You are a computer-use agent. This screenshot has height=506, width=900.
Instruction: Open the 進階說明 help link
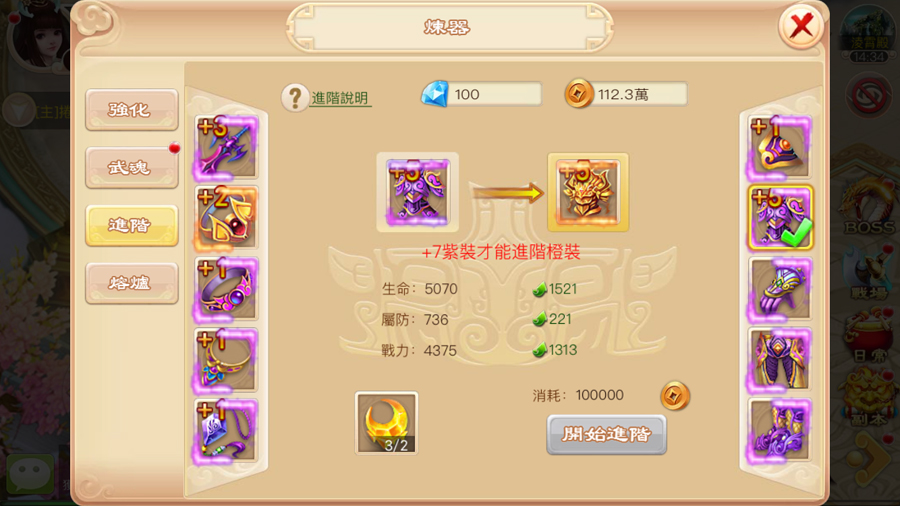click(x=340, y=98)
